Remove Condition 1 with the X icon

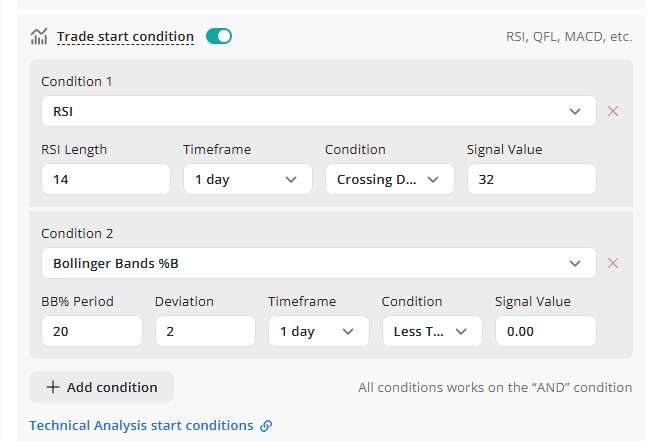[613, 111]
